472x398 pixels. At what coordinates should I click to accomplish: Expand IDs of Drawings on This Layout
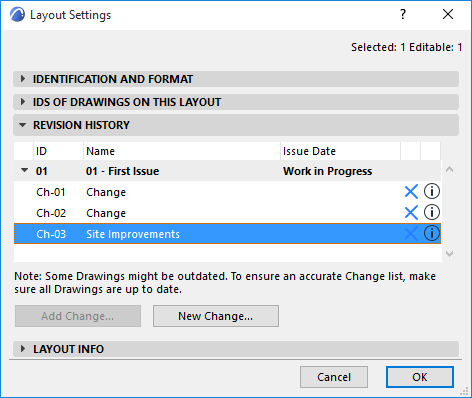[x=236, y=102]
